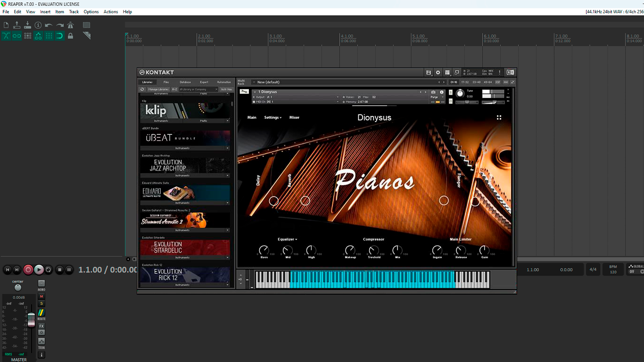Viewport: 644px width, 362px height.
Task: Click the dashed-rectangle selection toolbar icon
Action: tap(87, 25)
